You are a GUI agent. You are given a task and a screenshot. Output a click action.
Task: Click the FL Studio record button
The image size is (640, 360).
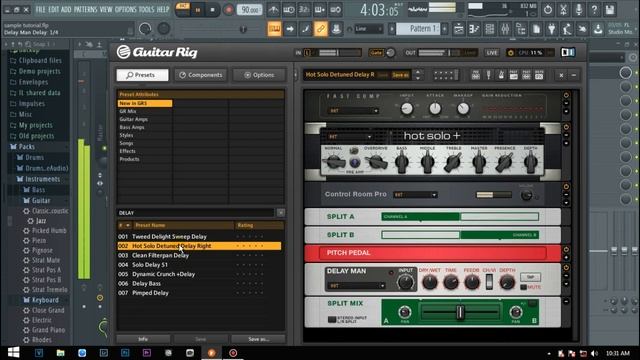click(229, 10)
